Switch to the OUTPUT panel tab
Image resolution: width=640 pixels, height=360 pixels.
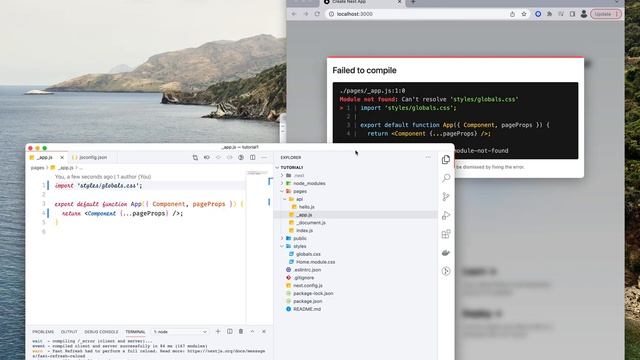point(69,332)
